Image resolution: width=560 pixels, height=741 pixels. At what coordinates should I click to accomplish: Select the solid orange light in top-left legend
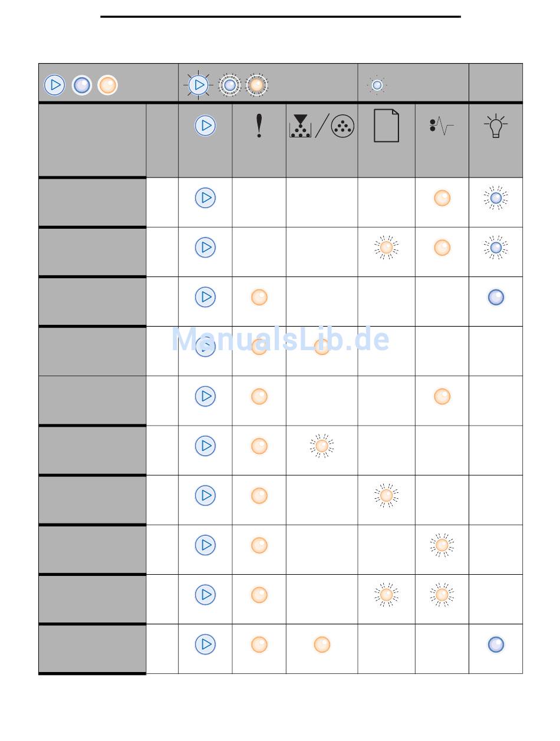tap(107, 85)
